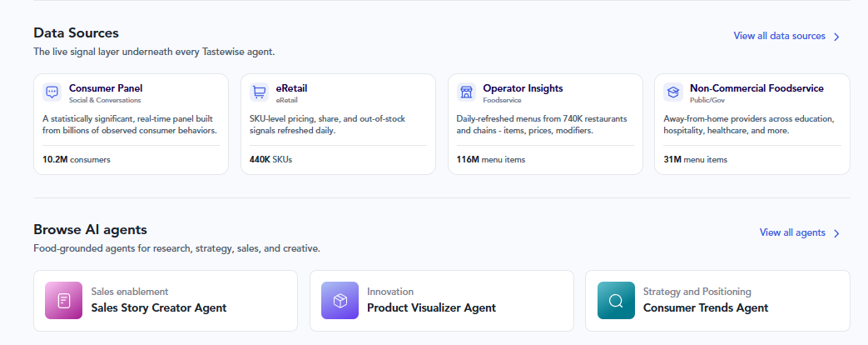Select Product Visualizer Agent
868x345 pixels.
pyautogui.click(x=431, y=307)
